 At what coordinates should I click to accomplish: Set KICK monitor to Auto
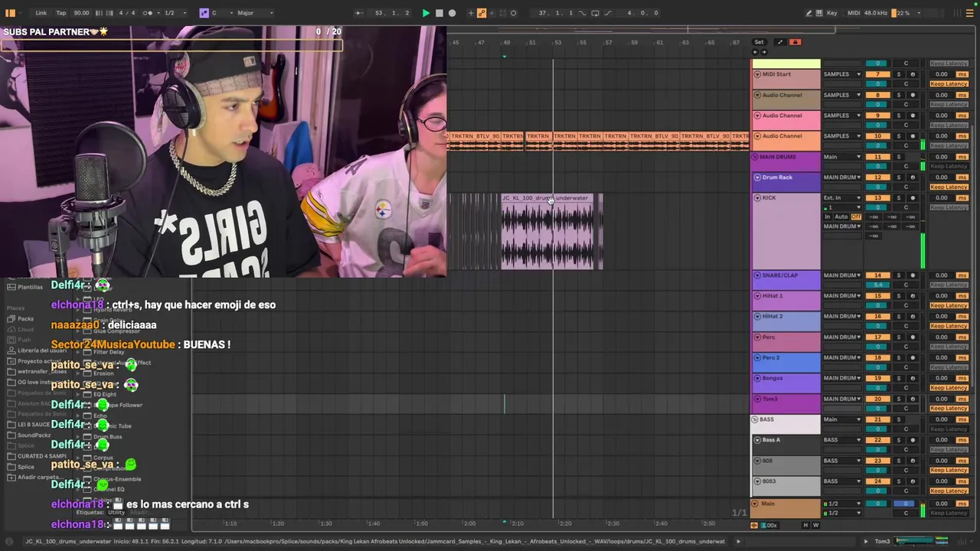[841, 217]
